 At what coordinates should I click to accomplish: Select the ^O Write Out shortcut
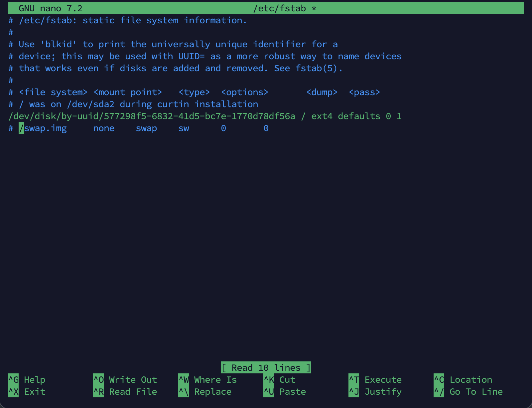click(x=125, y=380)
